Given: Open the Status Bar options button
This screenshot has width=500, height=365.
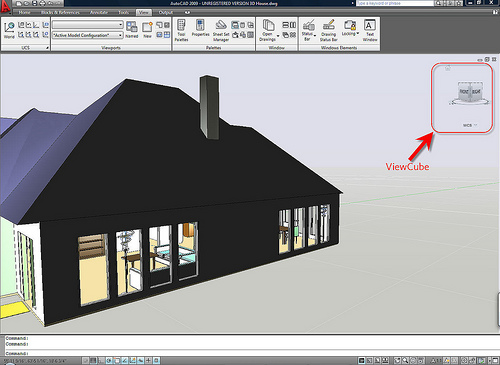Looking at the screenshot, I should (308, 30).
